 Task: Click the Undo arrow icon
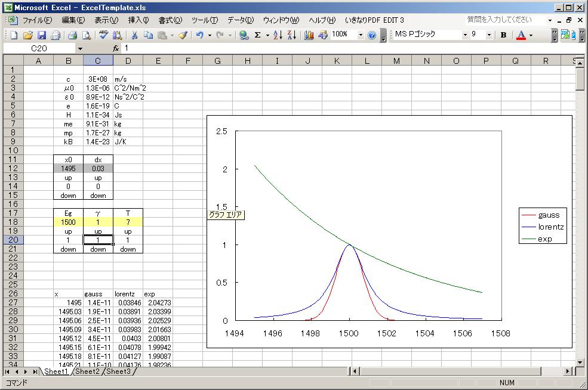point(200,35)
